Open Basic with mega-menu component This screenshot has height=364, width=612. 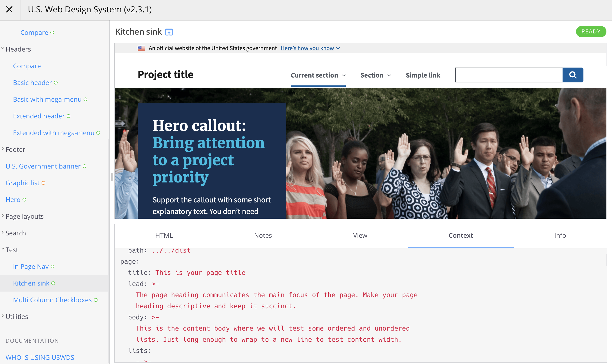click(50, 99)
